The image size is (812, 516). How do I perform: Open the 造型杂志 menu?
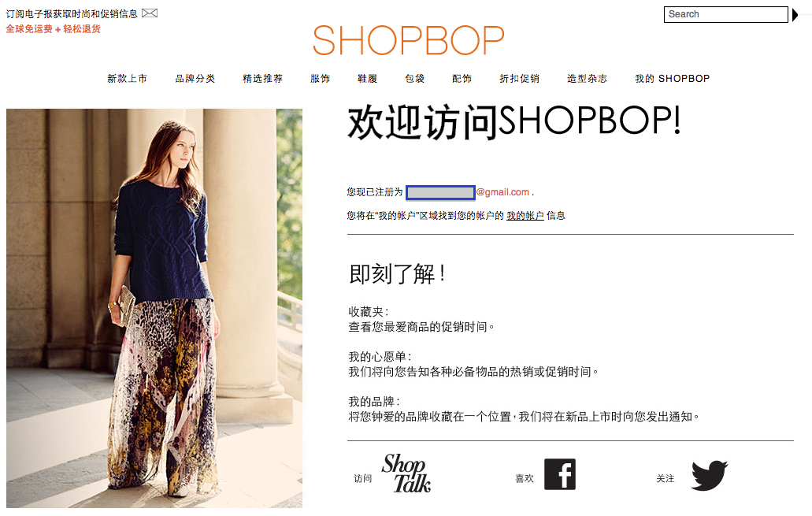588,79
